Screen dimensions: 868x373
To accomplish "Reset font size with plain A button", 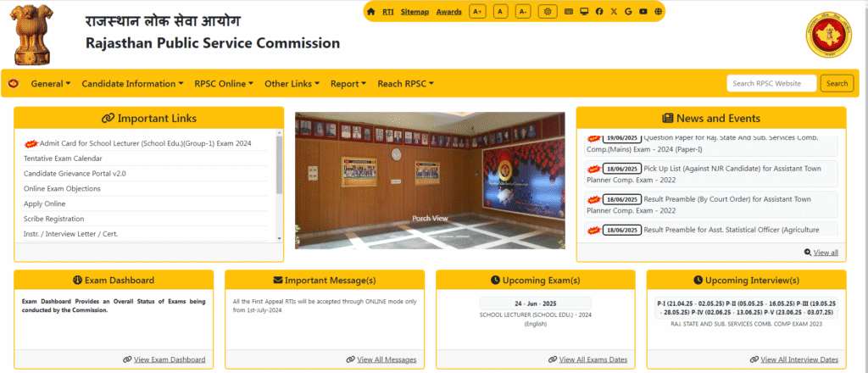I will [500, 12].
